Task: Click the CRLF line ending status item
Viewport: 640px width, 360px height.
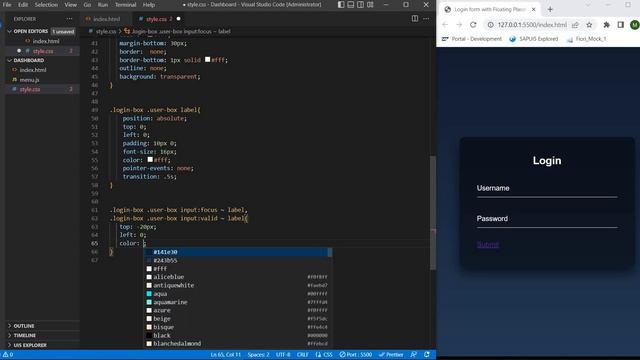Action: tap(302, 355)
